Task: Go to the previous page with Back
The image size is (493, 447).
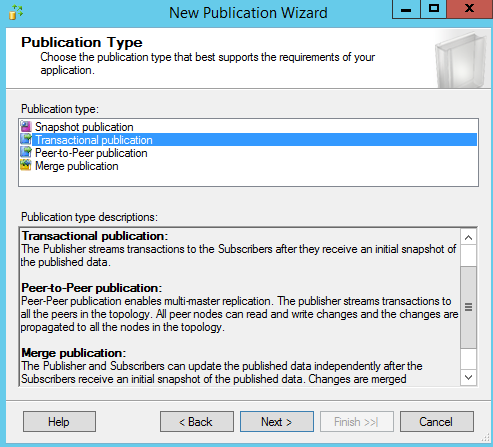Action: pos(197,422)
